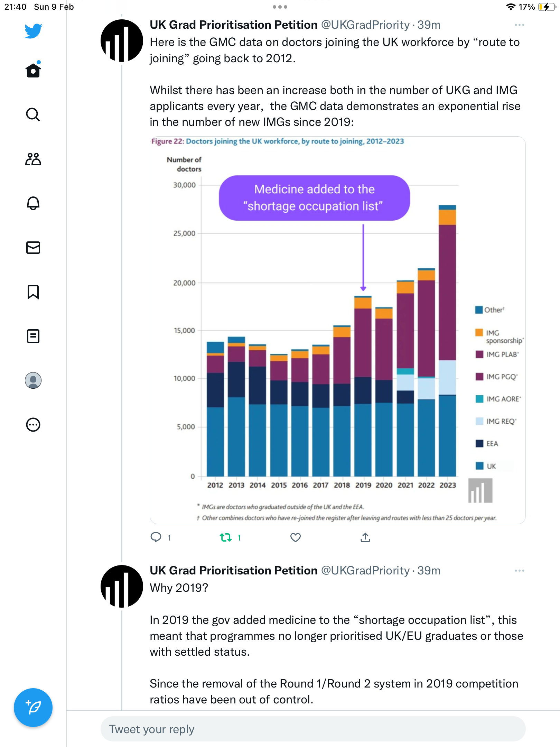Toggle retweet on the GMC data tweet
Viewport: 560px width, 747px height.
tap(230, 537)
